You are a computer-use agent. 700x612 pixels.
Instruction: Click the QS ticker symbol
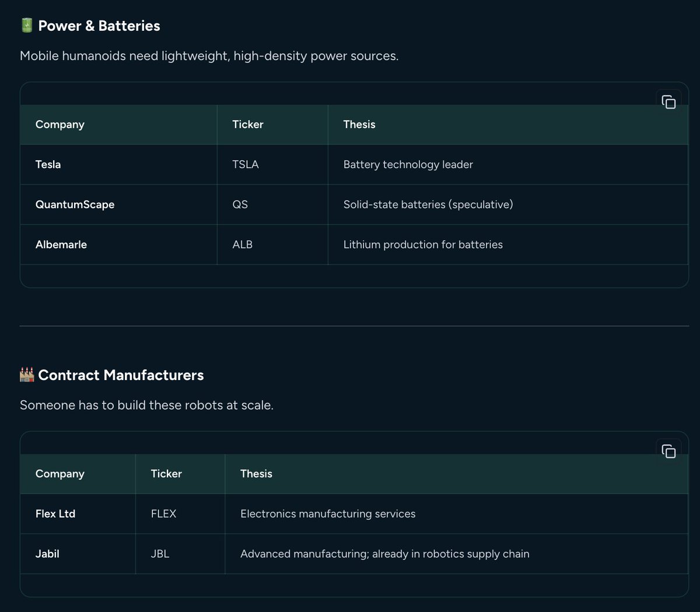tap(240, 205)
